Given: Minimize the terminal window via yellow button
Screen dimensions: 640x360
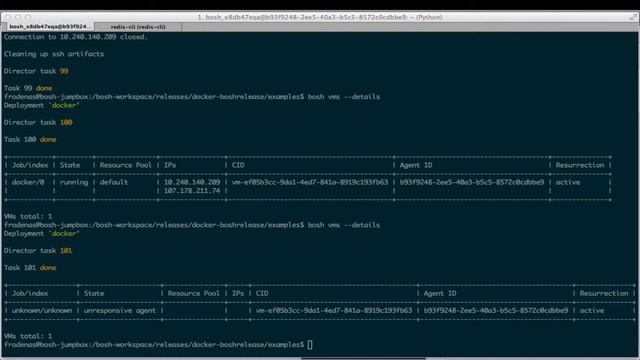Looking at the screenshot, I should pos(18,17).
